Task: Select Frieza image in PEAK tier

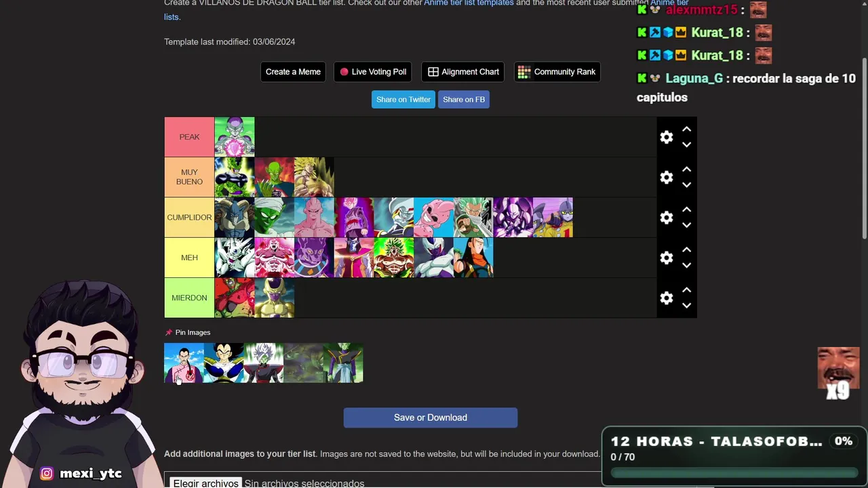Action: (235, 137)
